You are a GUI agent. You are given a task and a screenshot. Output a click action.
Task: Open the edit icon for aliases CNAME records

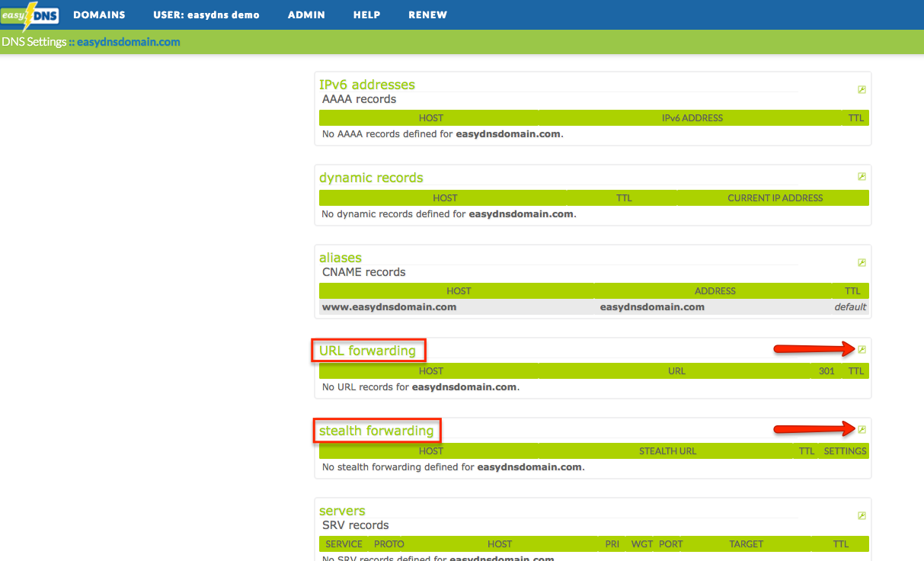click(862, 263)
